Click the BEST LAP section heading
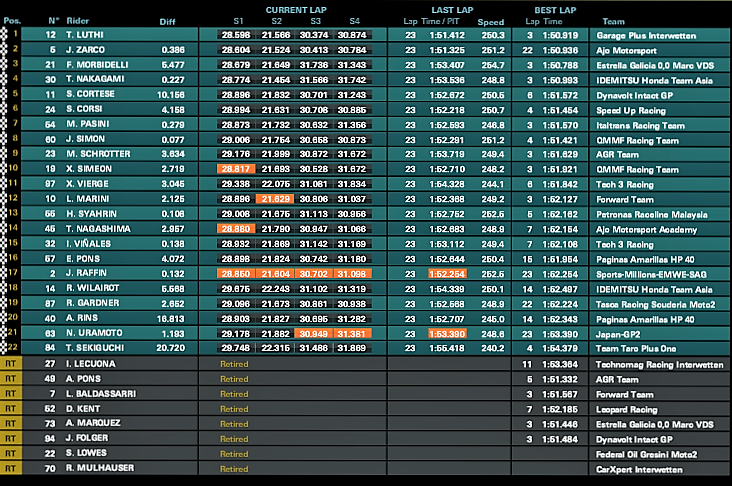 pos(555,10)
